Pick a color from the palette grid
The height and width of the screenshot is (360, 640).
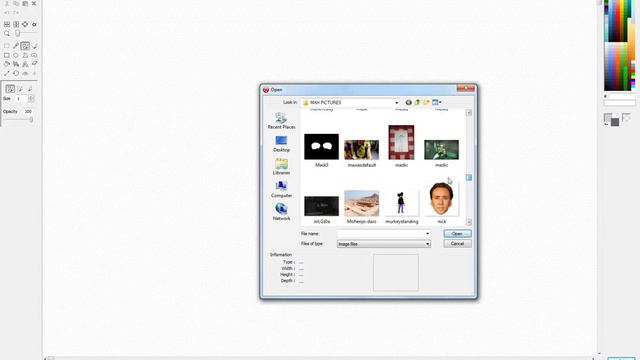619,45
